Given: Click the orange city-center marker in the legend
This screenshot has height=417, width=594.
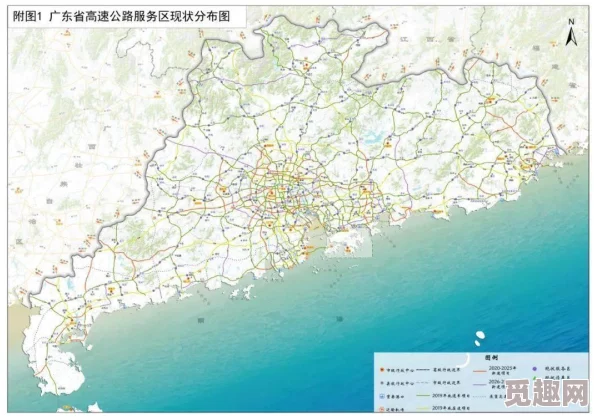Looking at the screenshot, I should pos(382,370).
